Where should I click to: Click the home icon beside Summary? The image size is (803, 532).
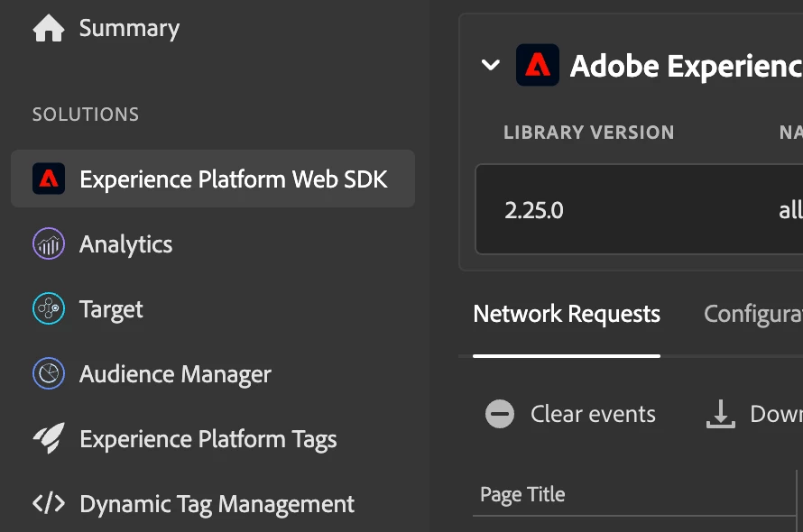(x=49, y=29)
